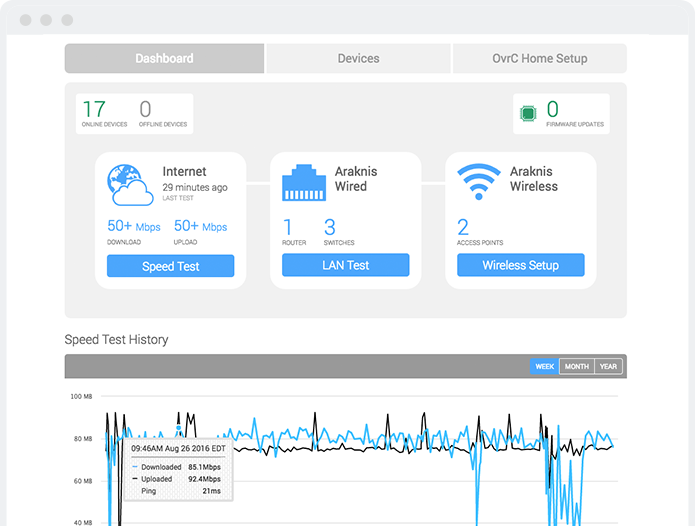
Task: Click the 2 access points count
Action: (463, 227)
